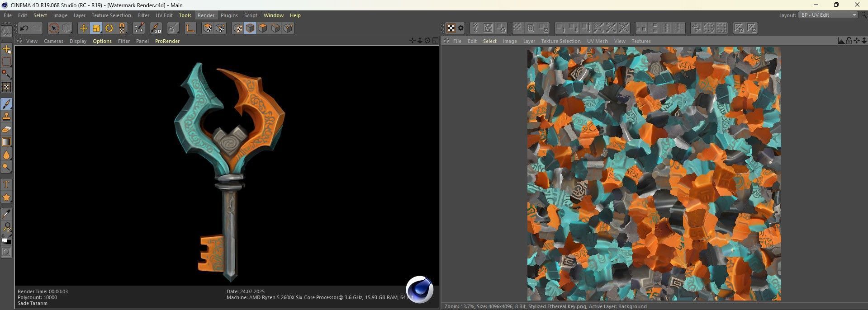Open the Render menu in main menu bar

(206, 15)
